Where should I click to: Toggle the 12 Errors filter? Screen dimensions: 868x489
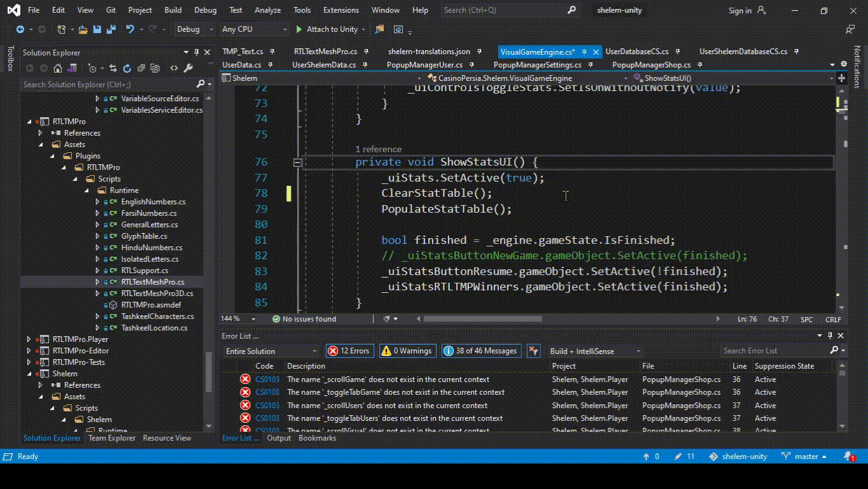click(x=349, y=350)
